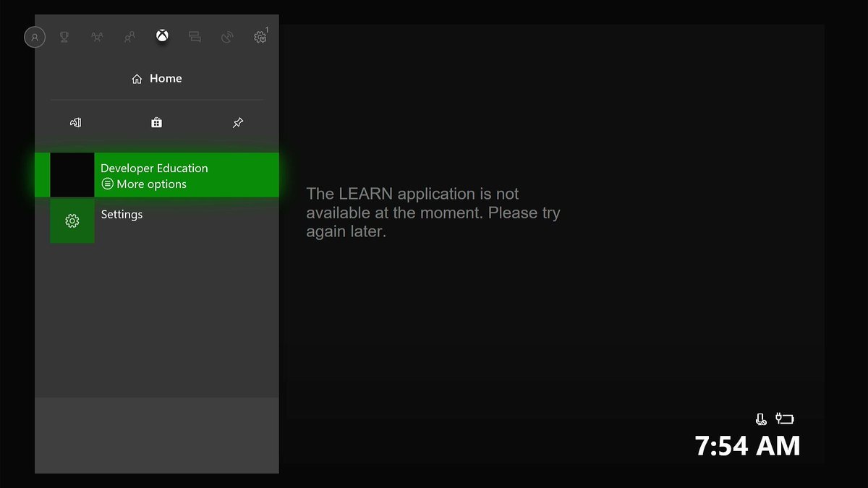Click the Developer Education black thumbnail
Image resolution: width=868 pixels, height=488 pixels.
[x=72, y=175]
